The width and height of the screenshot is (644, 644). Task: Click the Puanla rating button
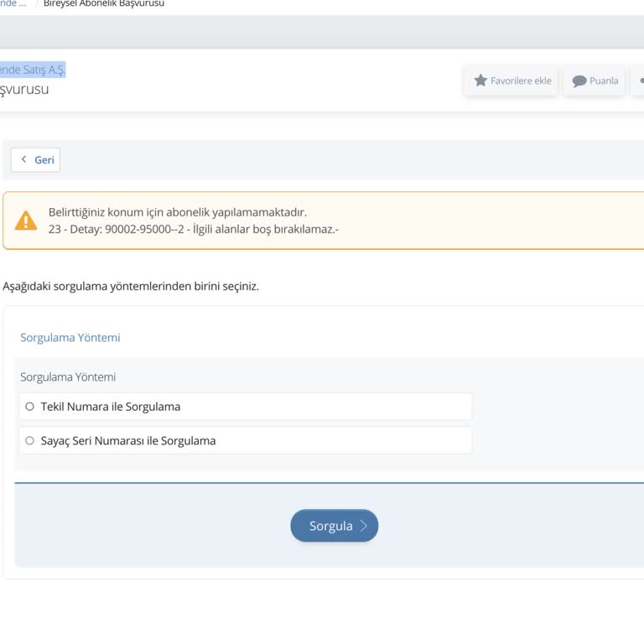(x=594, y=80)
